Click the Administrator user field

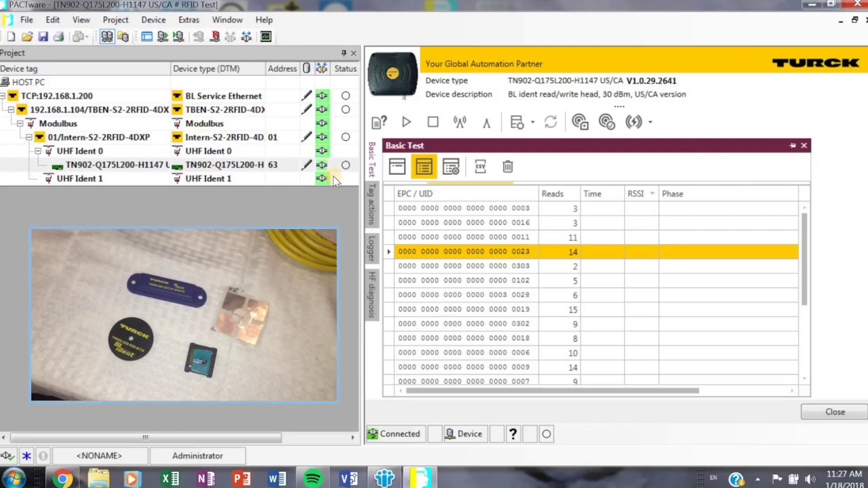click(197, 455)
